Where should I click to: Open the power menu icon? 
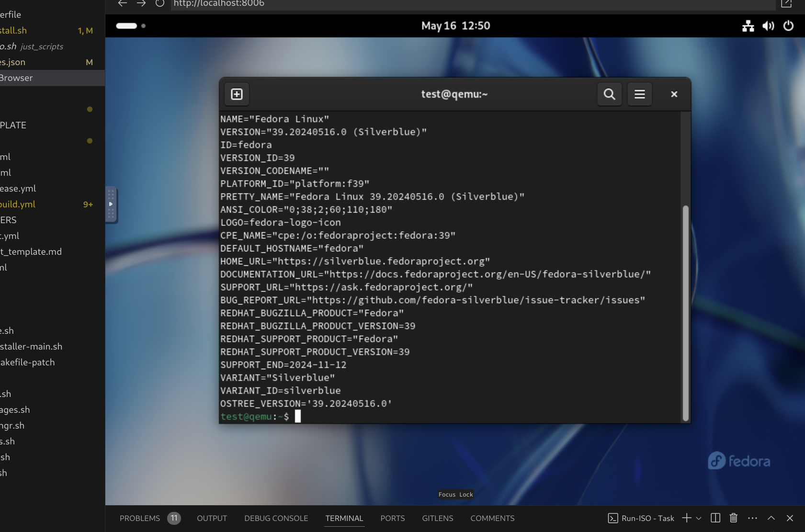(788, 26)
